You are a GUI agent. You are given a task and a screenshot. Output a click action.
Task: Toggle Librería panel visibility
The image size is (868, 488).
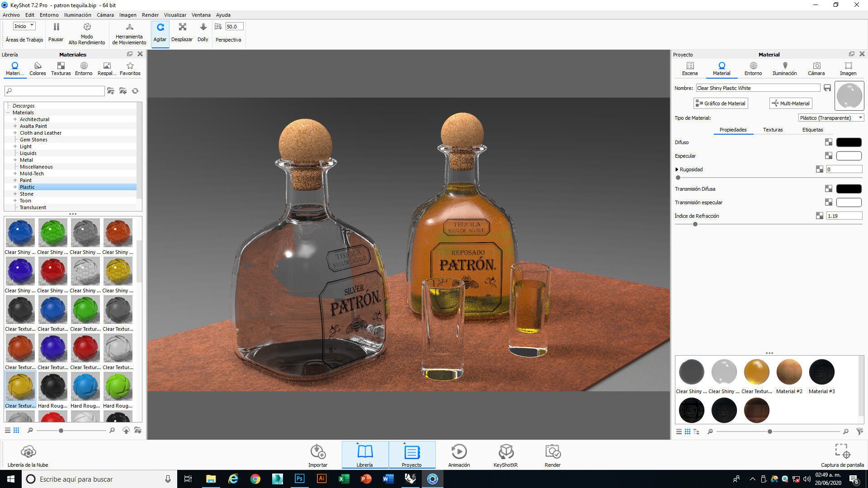(364, 455)
